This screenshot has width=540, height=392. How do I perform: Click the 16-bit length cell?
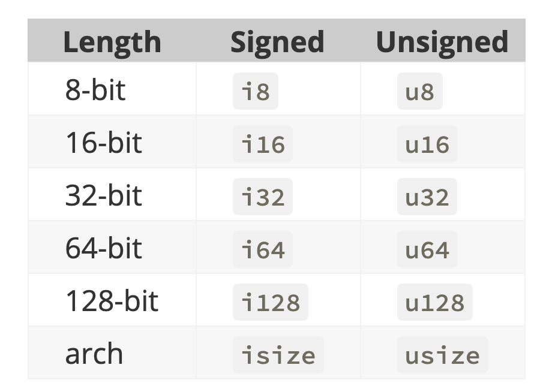[103, 143]
